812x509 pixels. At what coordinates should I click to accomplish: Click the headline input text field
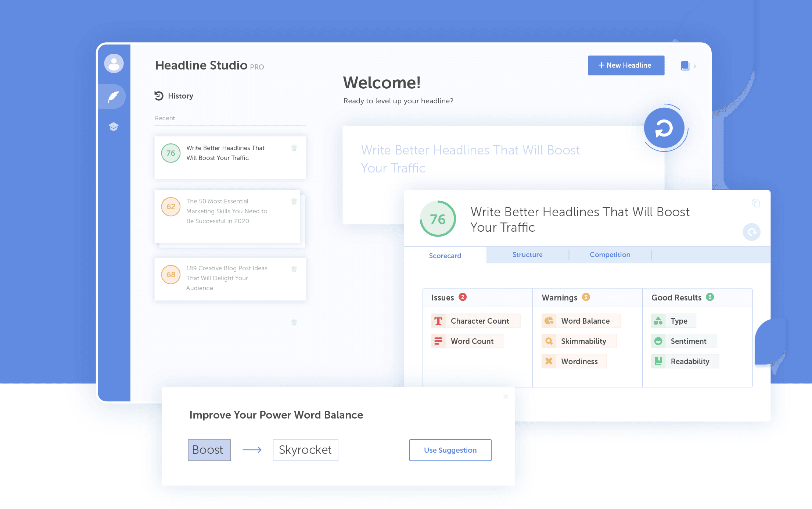(503, 175)
